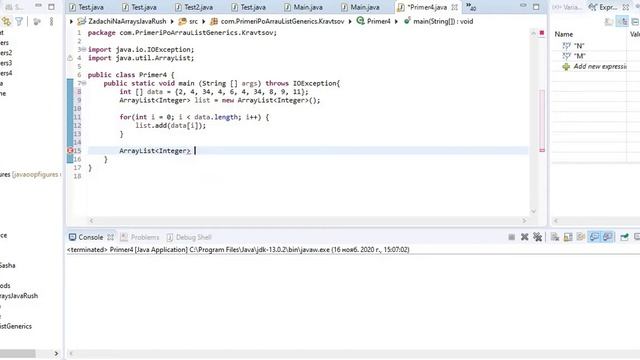Click the Terminate square icon in Console

tap(511, 237)
